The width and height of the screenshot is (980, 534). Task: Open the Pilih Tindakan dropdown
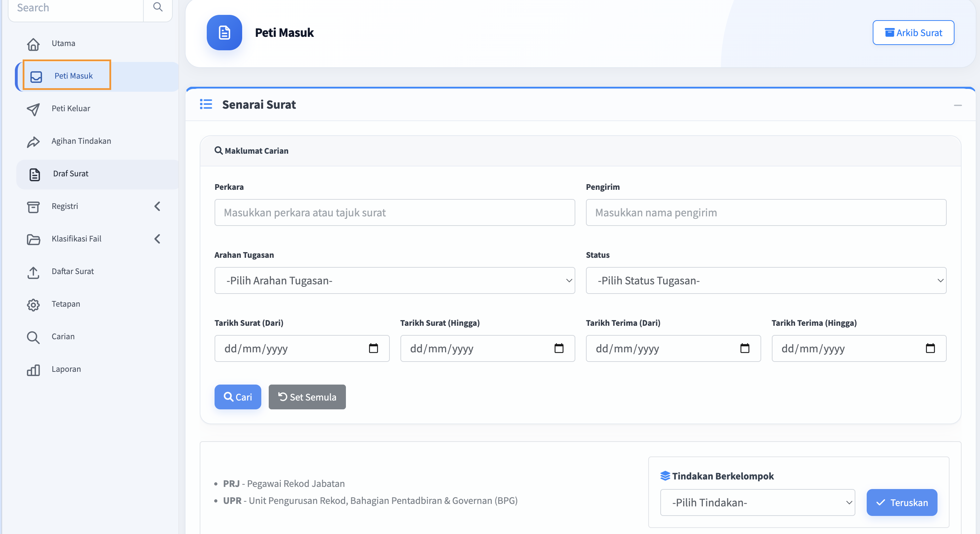[x=757, y=502]
